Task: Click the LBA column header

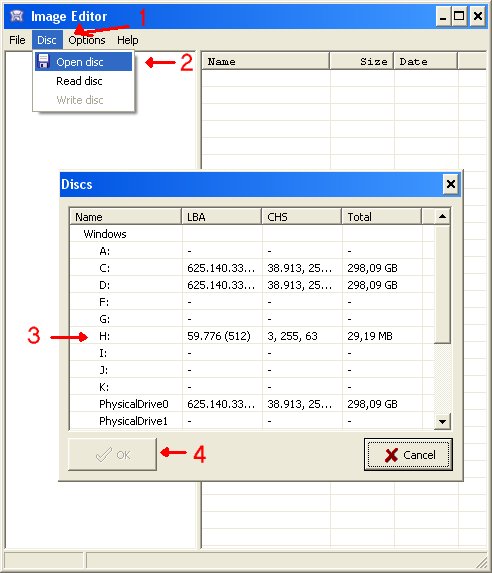Action: [222, 217]
